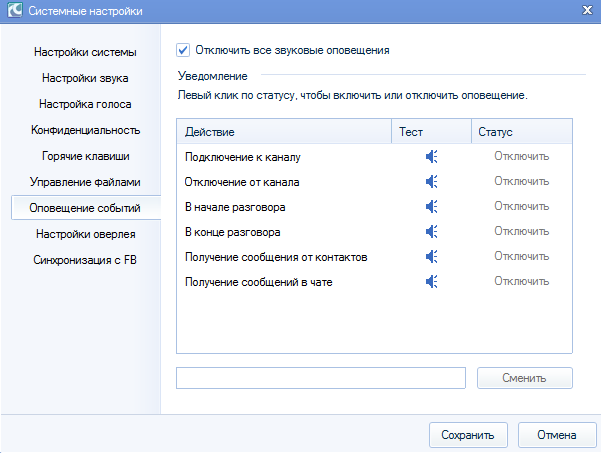Select row Отключение от канала
Screen dimensions: 601x453
[374, 182]
